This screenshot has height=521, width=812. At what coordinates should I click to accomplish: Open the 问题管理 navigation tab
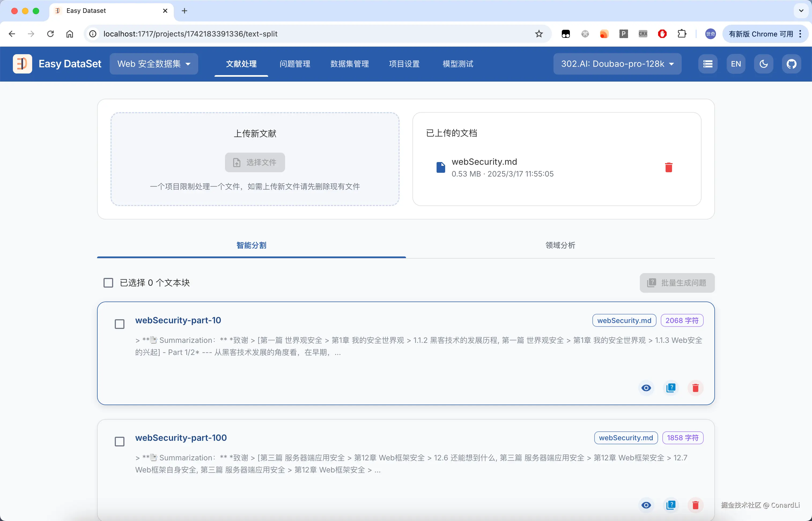[294, 64]
